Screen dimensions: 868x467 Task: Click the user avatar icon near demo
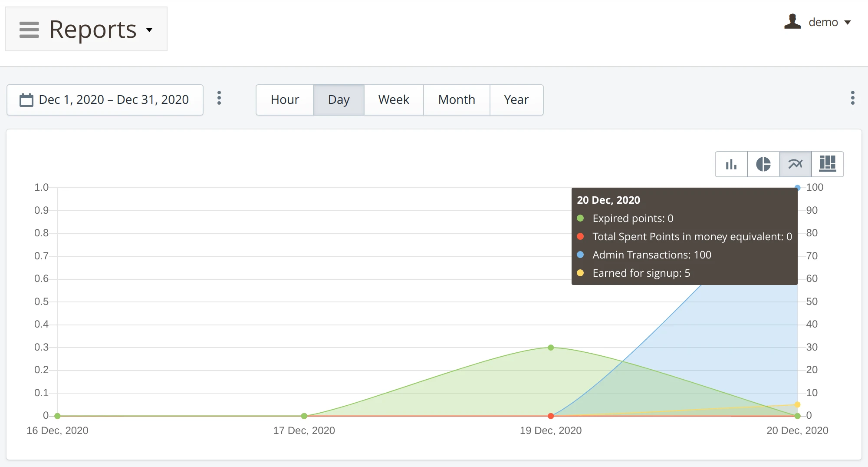pos(792,22)
